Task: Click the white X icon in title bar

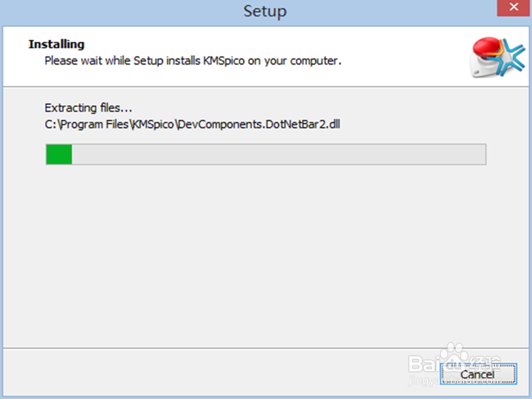Action: click(515, 9)
